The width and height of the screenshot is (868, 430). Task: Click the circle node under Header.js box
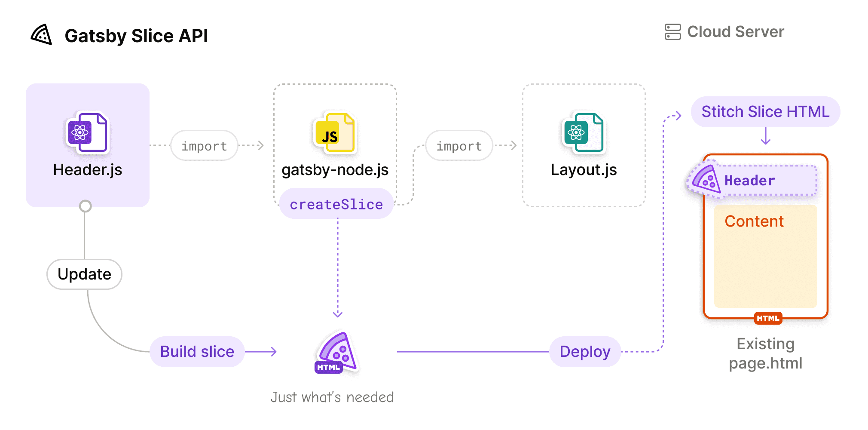pos(86,206)
